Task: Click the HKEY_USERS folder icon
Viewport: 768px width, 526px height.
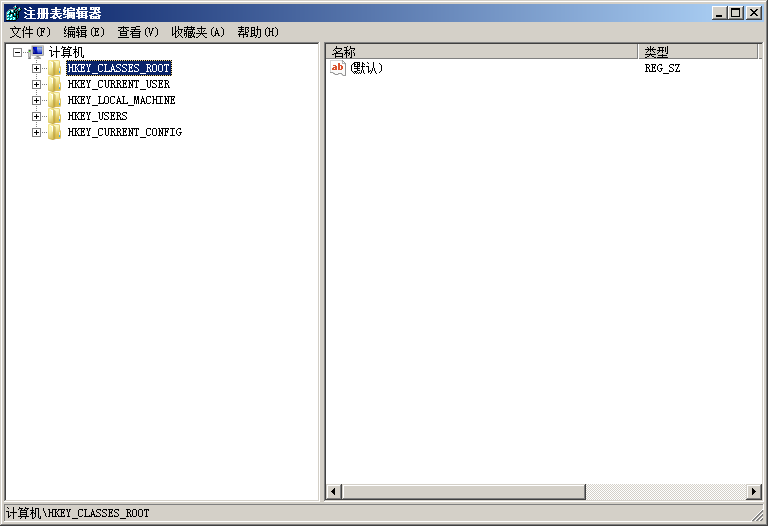Action: click(54, 116)
